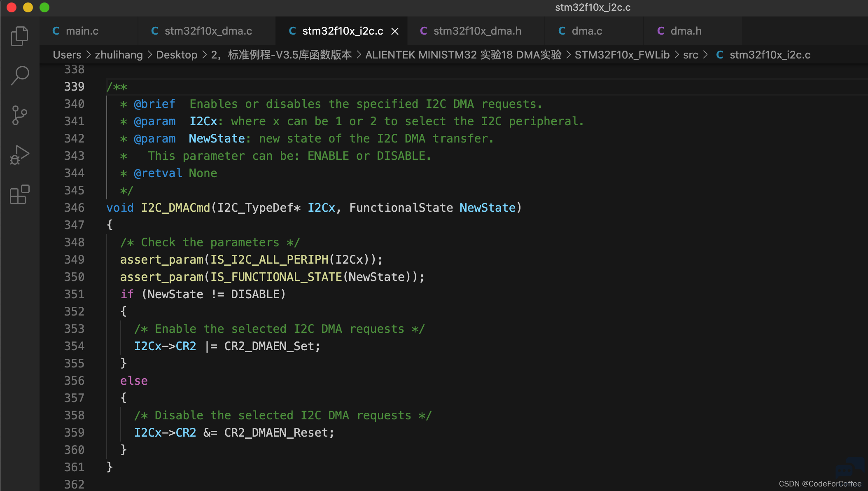The image size is (868, 491).
Task: Open the Extensions view
Action: point(19,194)
